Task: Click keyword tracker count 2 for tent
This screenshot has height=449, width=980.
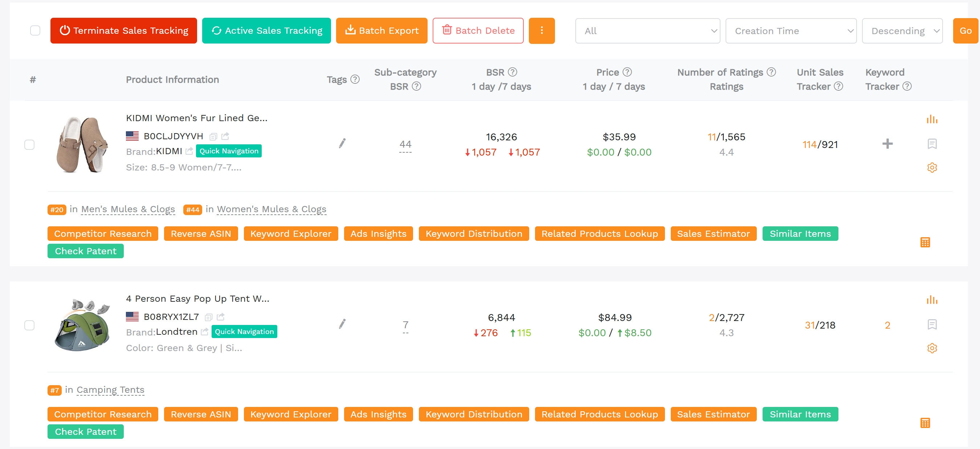Action: pyautogui.click(x=887, y=325)
